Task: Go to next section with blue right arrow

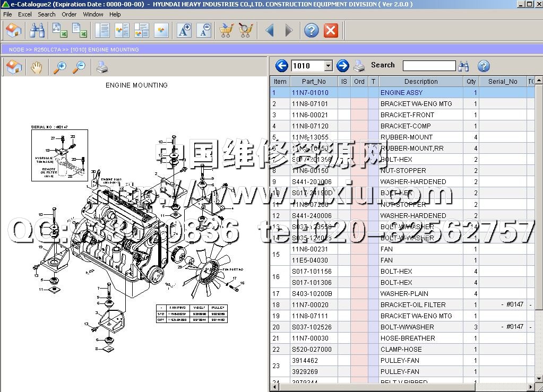Action: pos(343,66)
